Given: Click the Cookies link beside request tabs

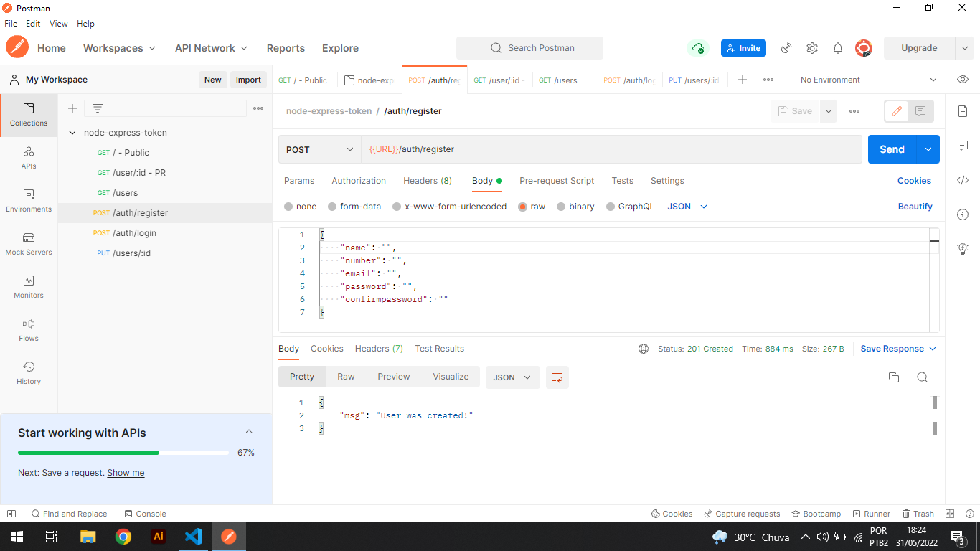Looking at the screenshot, I should coord(914,181).
